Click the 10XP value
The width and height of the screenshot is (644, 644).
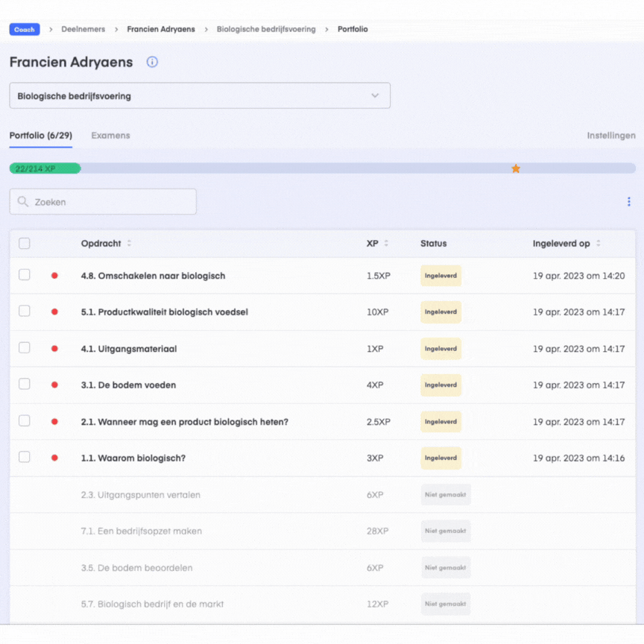[377, 312]
